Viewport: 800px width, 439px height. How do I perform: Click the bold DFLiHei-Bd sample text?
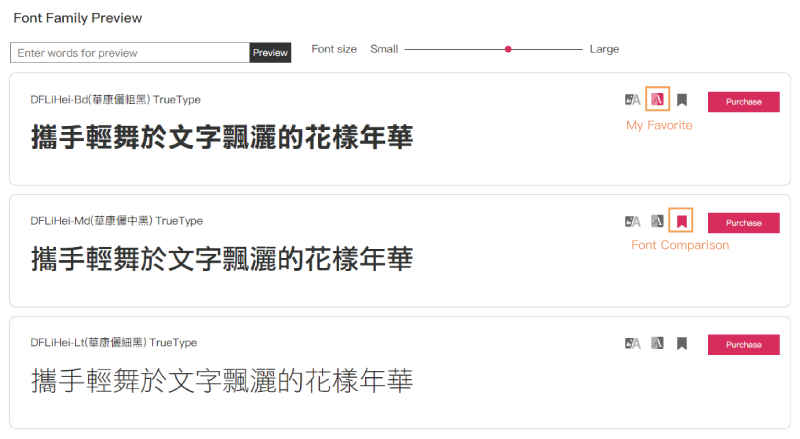point(222,137)
